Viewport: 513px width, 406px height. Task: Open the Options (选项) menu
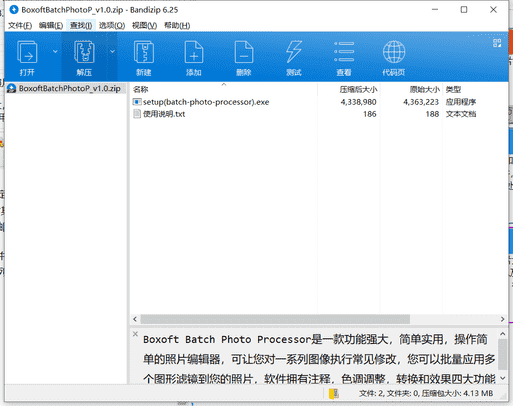click(x=112, y=25)
